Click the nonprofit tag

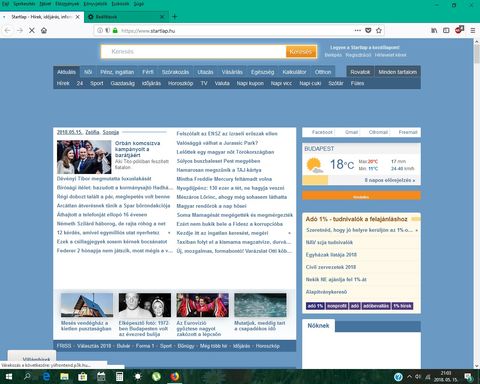pyautogui.click(x=337, y=306)
